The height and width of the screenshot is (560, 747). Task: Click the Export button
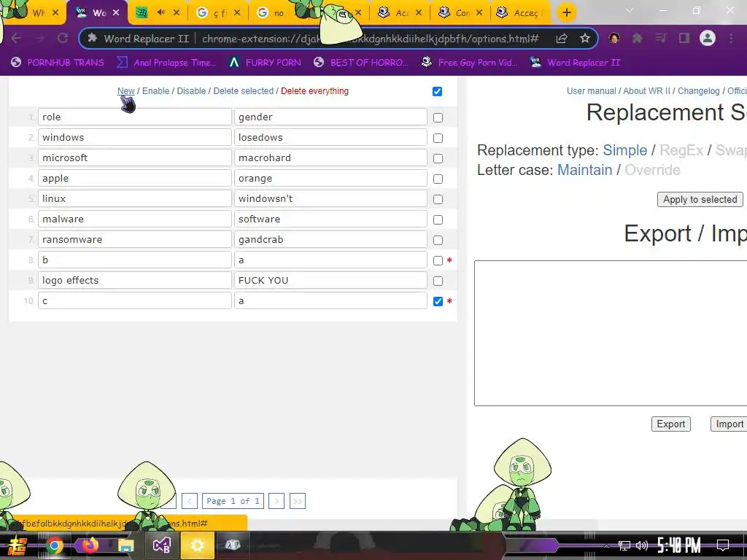[x=671, y=424]
